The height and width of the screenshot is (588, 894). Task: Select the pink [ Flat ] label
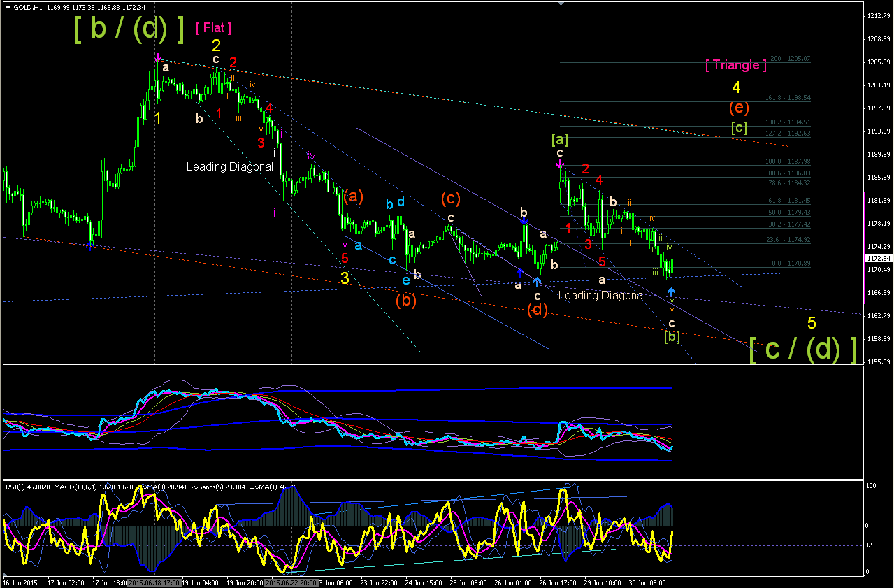[213, 28]
